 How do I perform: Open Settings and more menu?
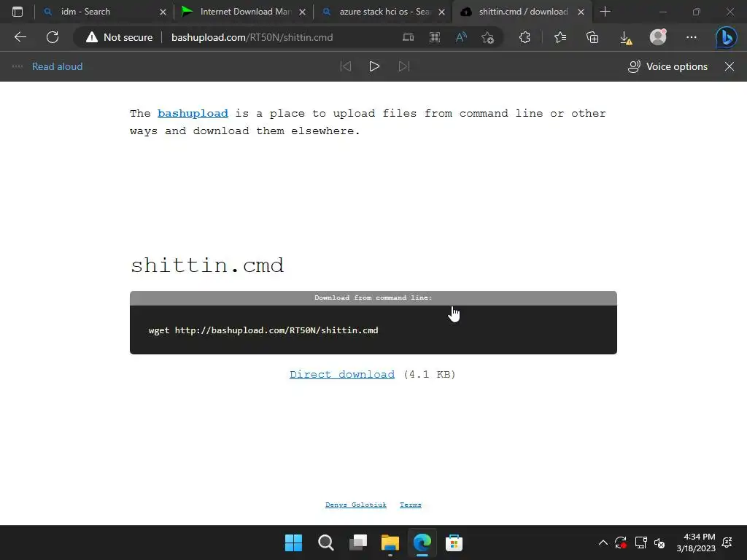coord(692,37)
